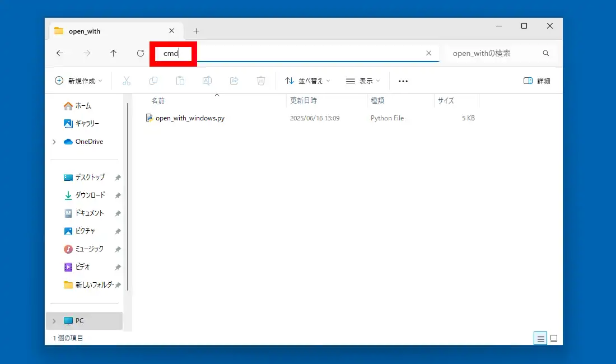Click the Copy icon in toolbar

(x=153, y=81)
